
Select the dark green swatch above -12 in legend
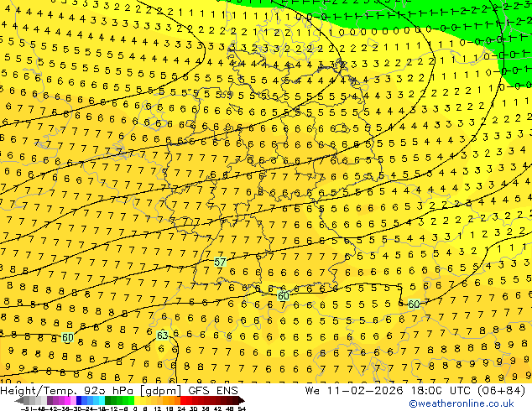[108, 401]
